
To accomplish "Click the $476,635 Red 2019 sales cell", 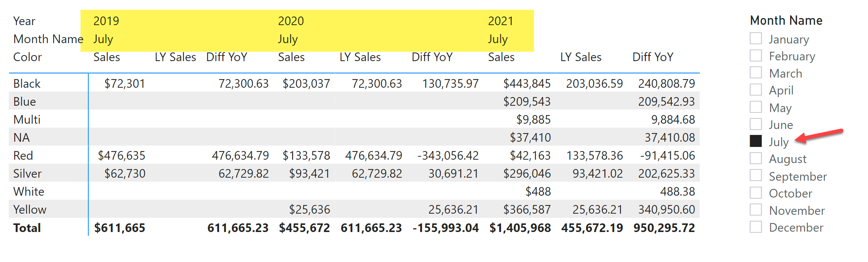I will [121, 156].
